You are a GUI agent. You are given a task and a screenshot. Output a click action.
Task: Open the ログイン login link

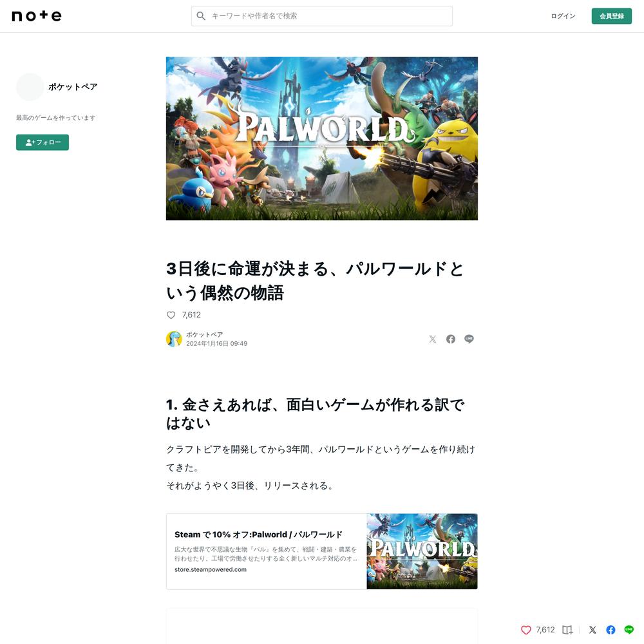click(563, 16)
